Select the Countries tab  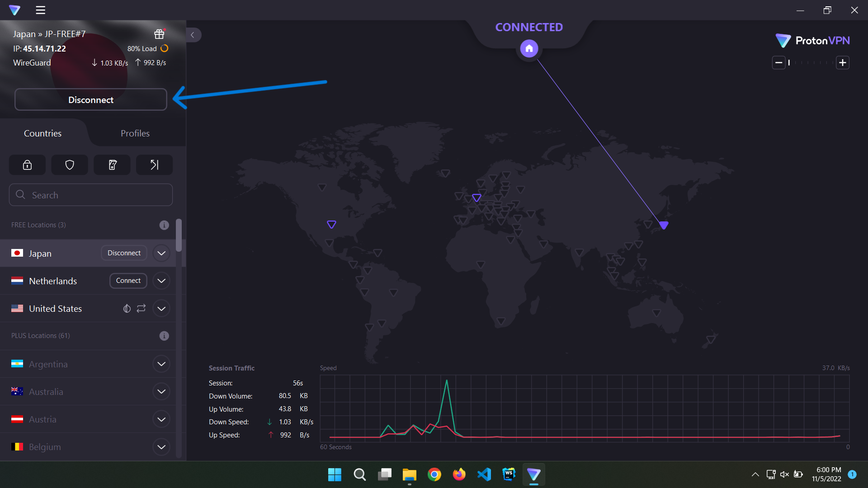[x=42, y=133]
